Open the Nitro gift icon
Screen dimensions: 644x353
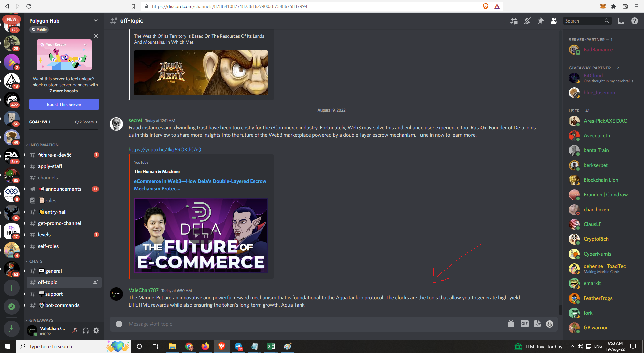(x=511, y=324)
